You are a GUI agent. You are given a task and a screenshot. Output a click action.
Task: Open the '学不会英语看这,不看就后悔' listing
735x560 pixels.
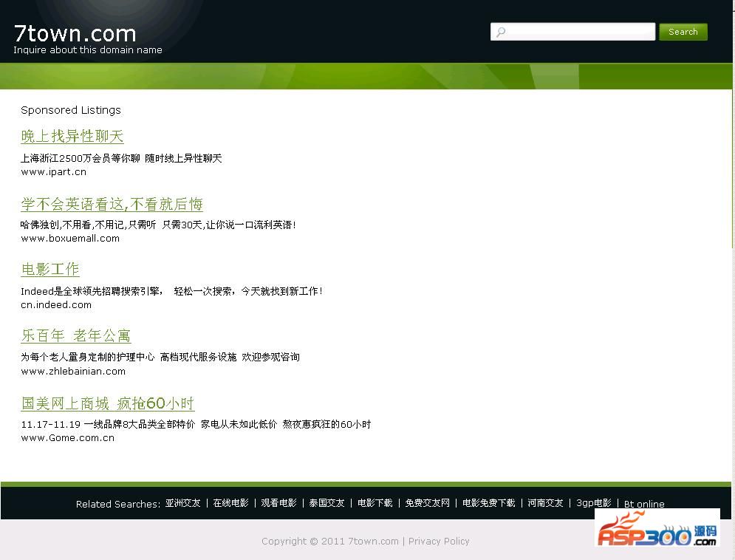pyautogui.click(x=112, y=205)
